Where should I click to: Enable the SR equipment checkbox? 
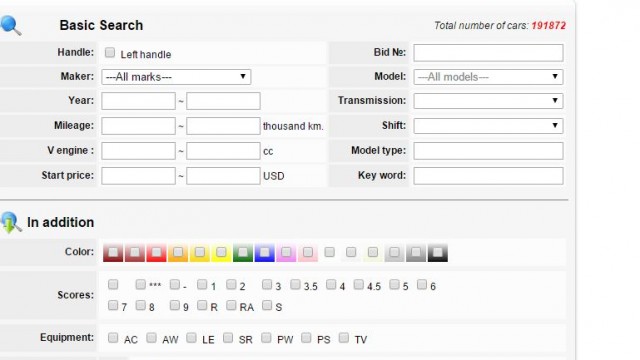228,338
